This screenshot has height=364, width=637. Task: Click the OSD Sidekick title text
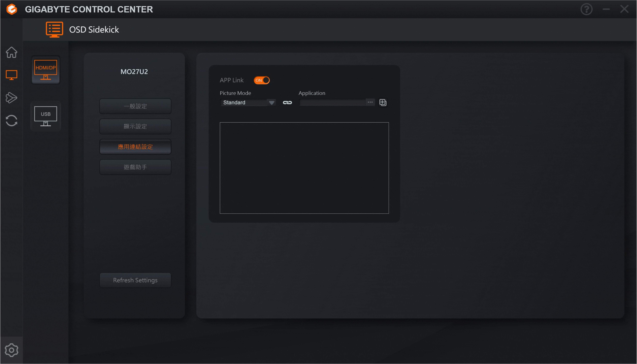[94, 29]
